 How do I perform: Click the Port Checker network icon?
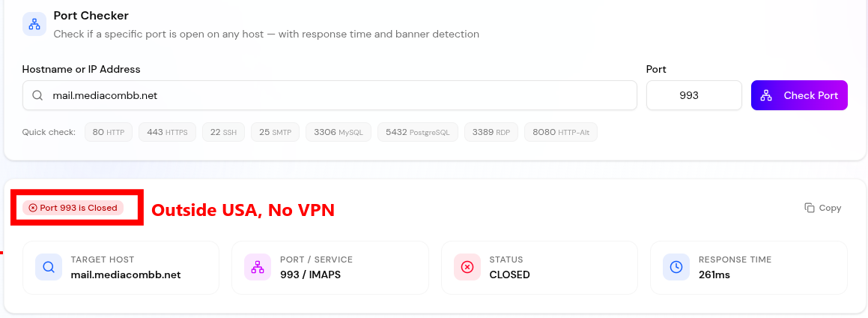click(x=34, y=24)
